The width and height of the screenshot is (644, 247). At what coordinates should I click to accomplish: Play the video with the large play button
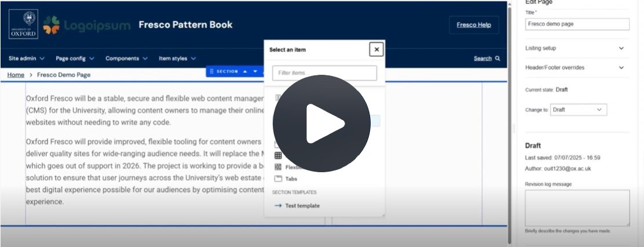pyautogui.click(x=321, y=124)
